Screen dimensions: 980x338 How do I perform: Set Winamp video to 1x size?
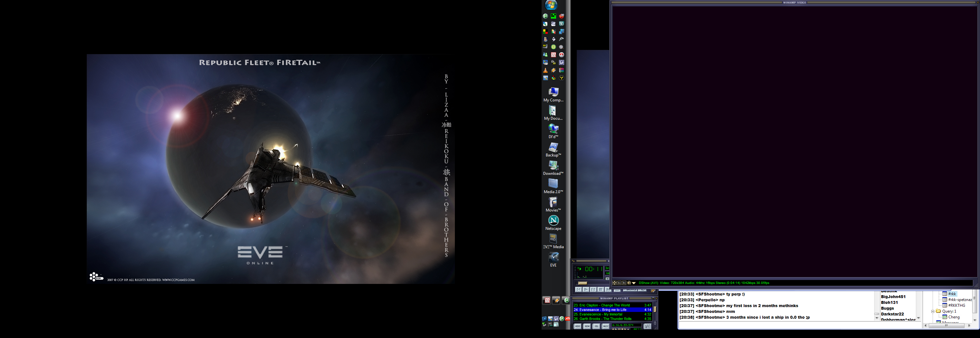point(619,283)
